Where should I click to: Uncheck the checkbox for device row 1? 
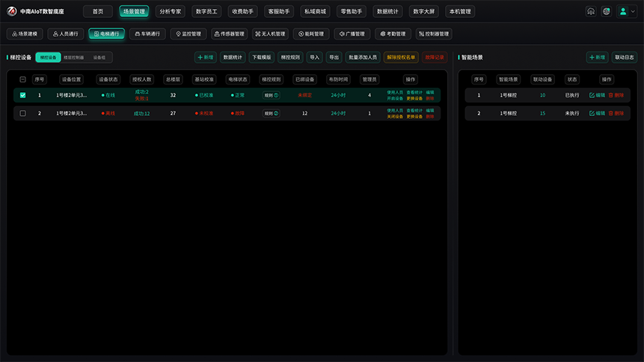click(23, 95)
